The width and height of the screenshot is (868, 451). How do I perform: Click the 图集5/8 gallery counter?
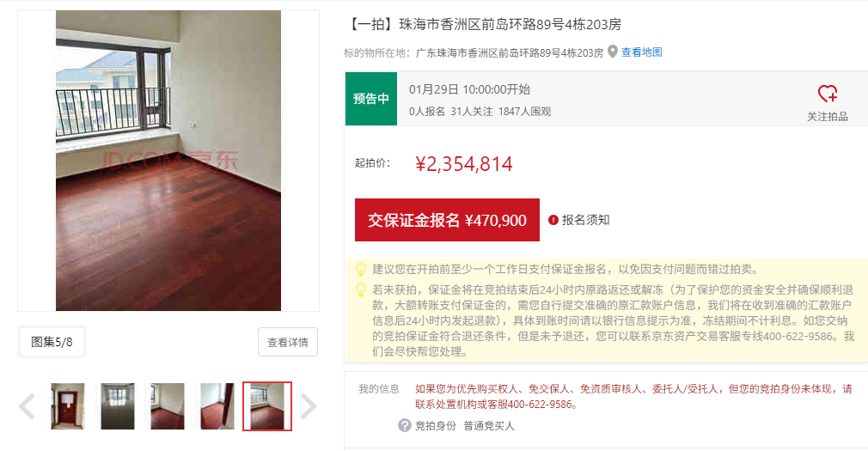(52, 342)
